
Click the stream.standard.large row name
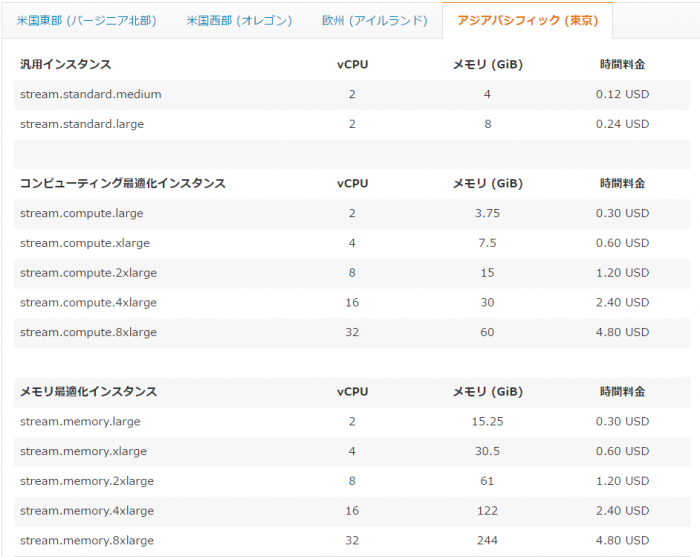[82, 124]
